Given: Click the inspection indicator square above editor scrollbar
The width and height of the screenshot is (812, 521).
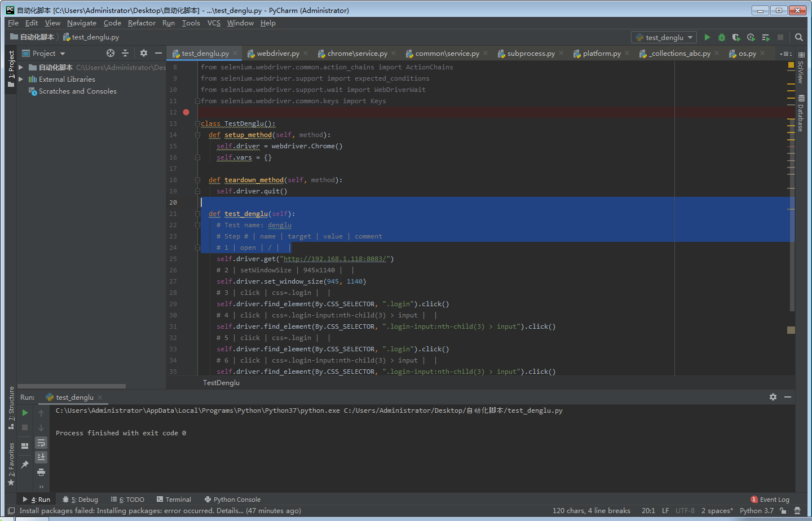Looking at the screenshot, I should click(791, 65).
